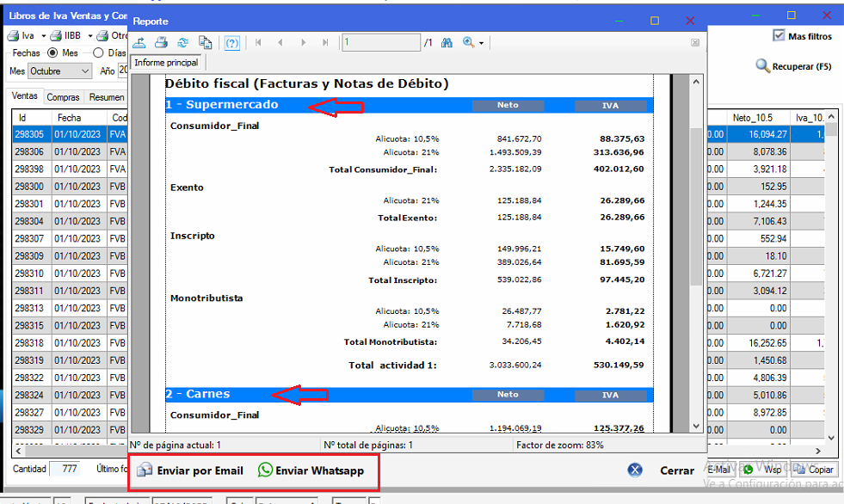Enable the Mas filtros checkbox
The height and width of the screenshot is (504, 844).
(779, 36)
